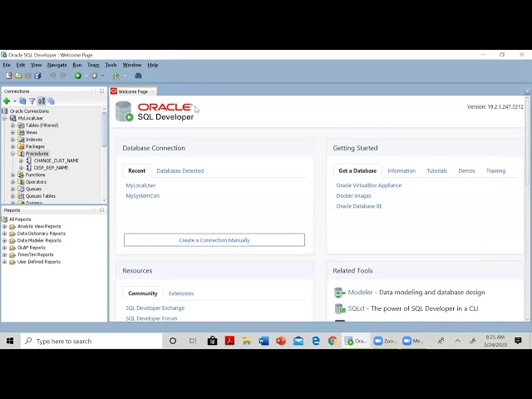532x399 pixels.
Task: Click the New file toolbar icon
Action: tap(9, 76)
